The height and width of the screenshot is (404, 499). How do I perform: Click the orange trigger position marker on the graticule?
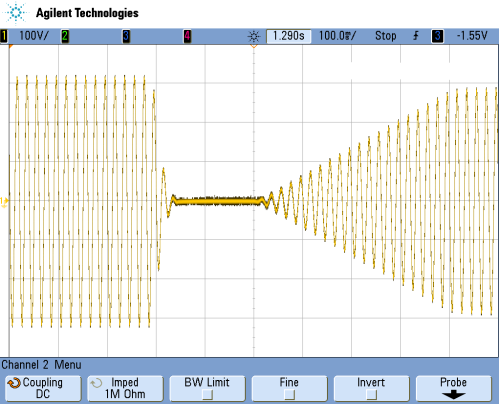pos(254,46)
